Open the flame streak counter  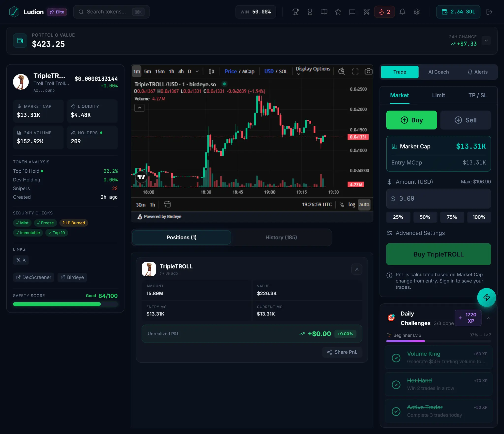click(x=384, y=12)
